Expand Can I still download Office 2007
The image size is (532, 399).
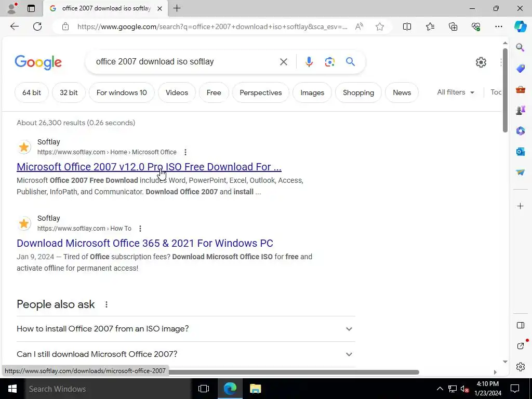[x=186, y=354]
